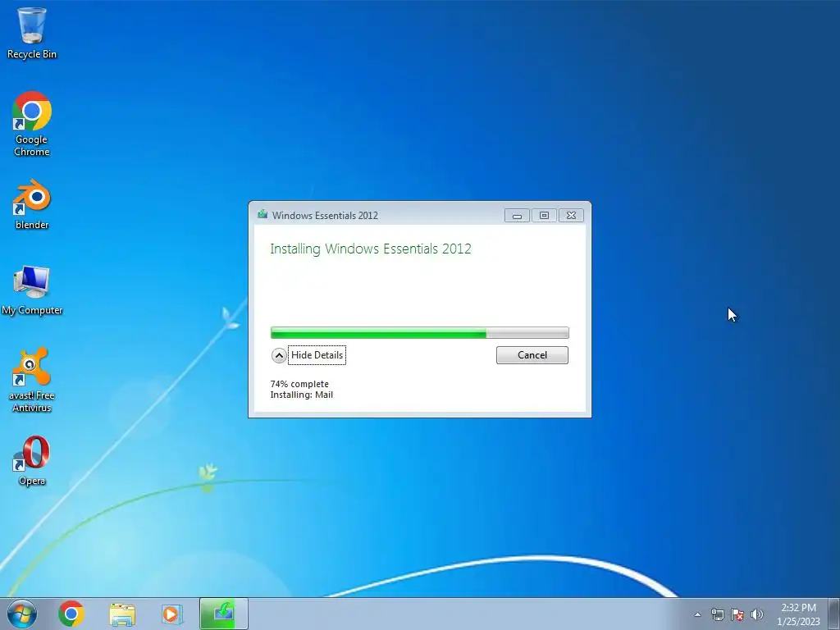Viewport: 840px width, 630px height.
Task: Launch Chrome from the taskbar
Action: point(71,614)
